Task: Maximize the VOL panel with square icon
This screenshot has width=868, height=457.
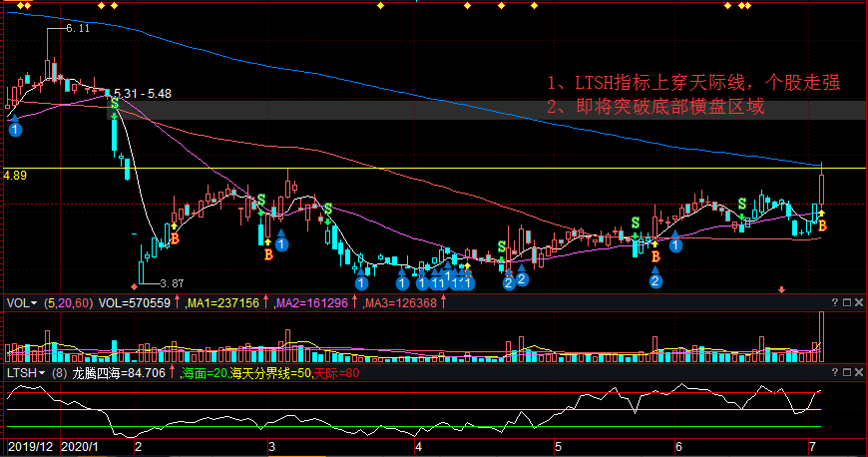Action: click(x=846, y=301)
